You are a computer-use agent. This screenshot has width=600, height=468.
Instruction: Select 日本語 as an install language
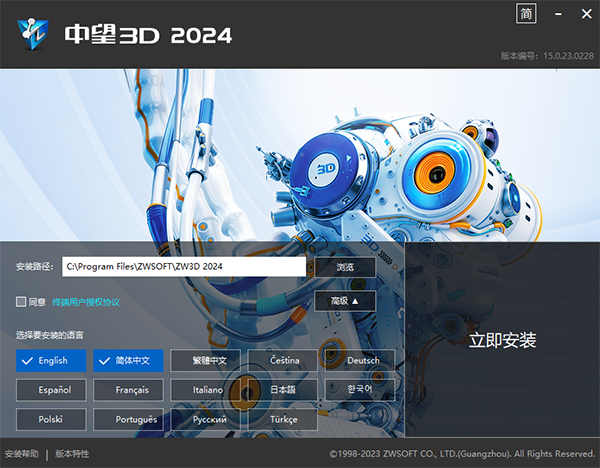282,389
